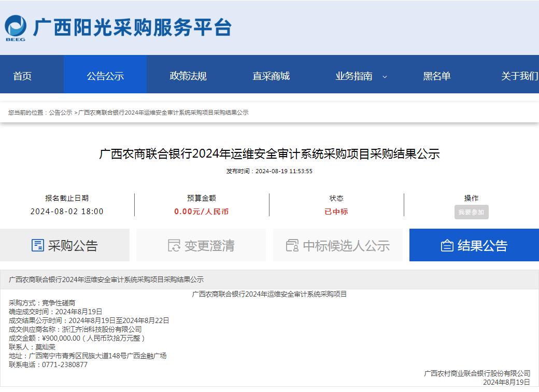Click the 采购方式：竞争性磋商 line
Viewport: 539px width, 392px height.
coord(42,303)
